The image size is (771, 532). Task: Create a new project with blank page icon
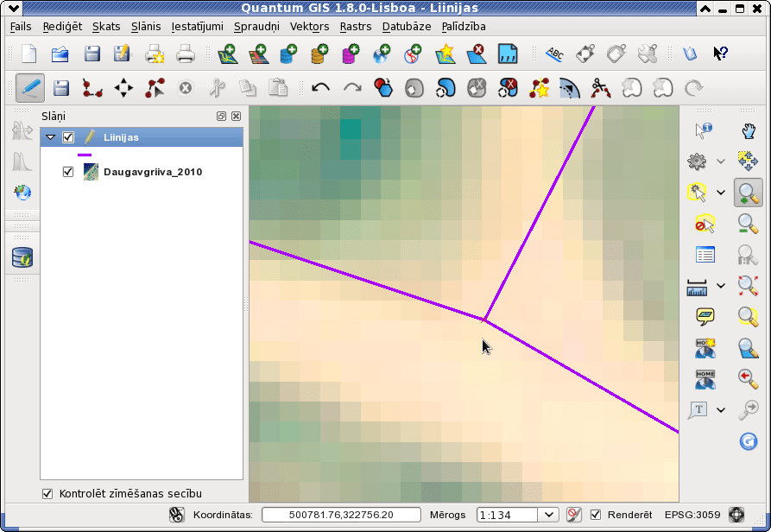29,54
